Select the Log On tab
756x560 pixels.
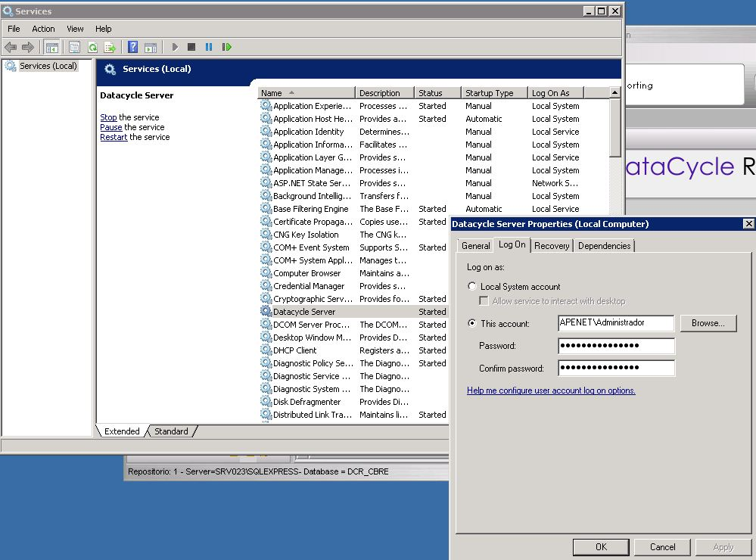pyautogui.click(x=512, y=244)
